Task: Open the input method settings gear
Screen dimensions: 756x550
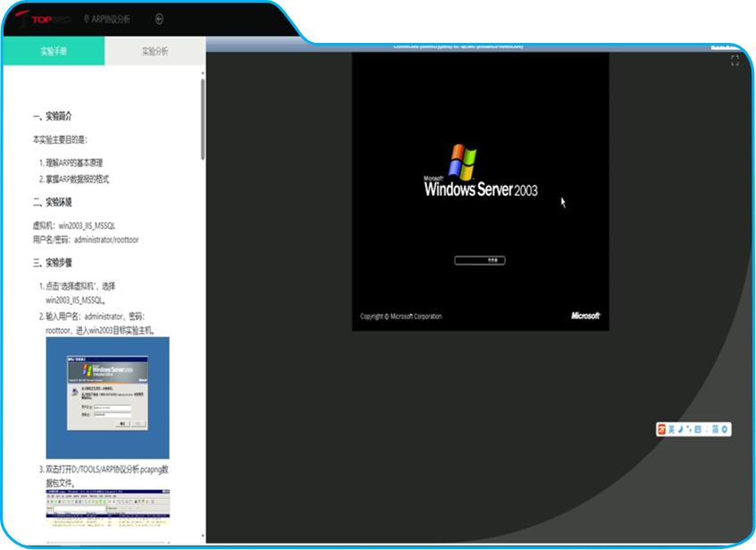Action: (x=725, y=429)
